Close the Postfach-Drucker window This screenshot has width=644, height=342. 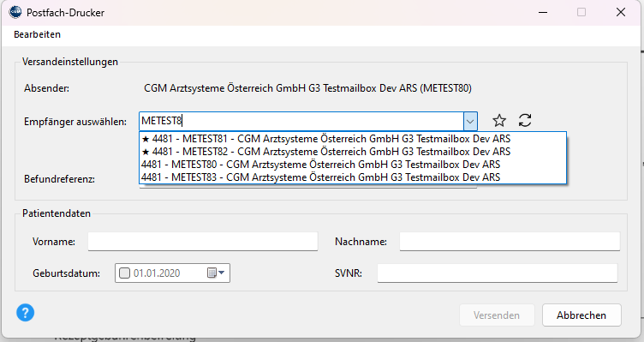tap(621, 12)
